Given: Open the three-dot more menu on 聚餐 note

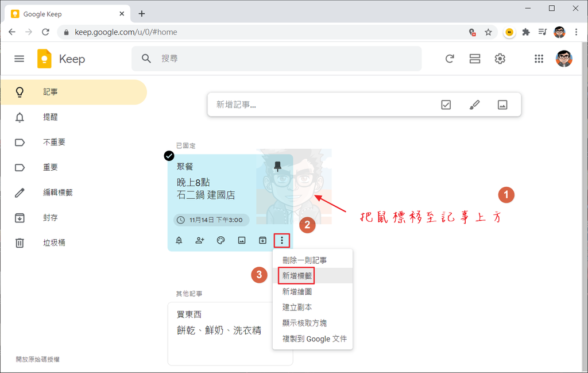Looking at the screenshot, I should click(282, 241).
